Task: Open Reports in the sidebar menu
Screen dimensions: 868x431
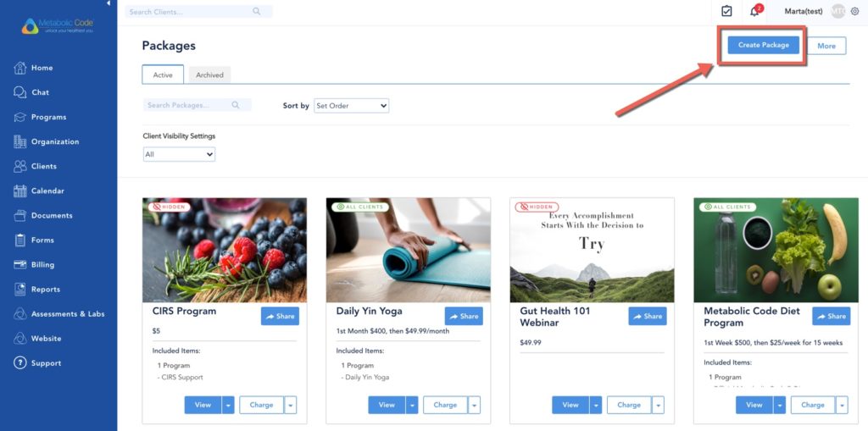Action: click(x=46, y=289)
